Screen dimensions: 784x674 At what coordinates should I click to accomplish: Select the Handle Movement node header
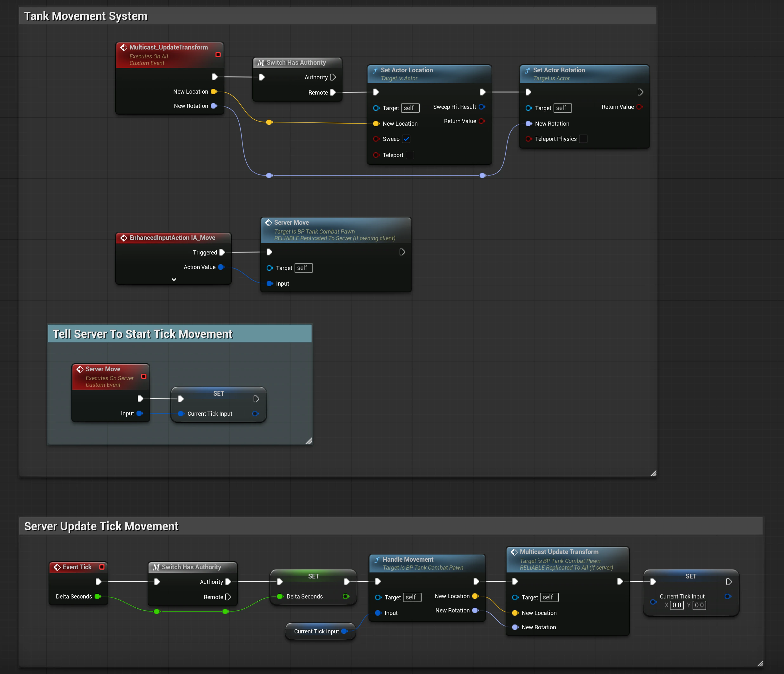pos(427,563)
